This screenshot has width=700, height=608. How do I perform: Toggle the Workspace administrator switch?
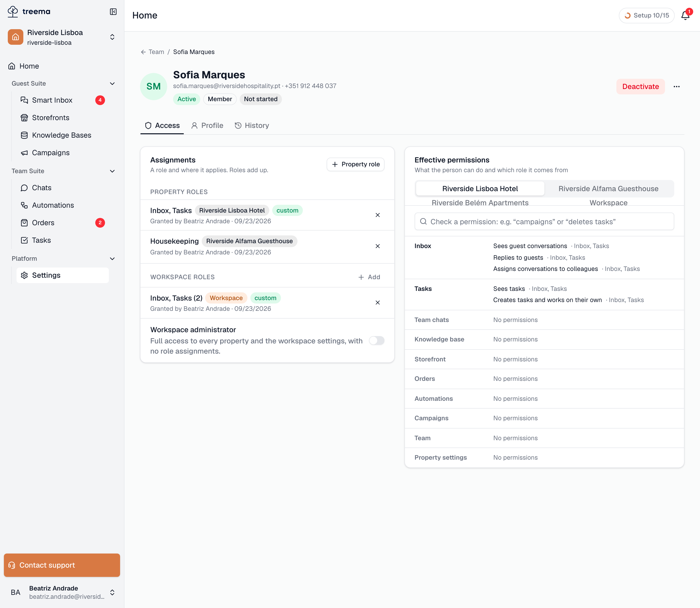[376, 341]
